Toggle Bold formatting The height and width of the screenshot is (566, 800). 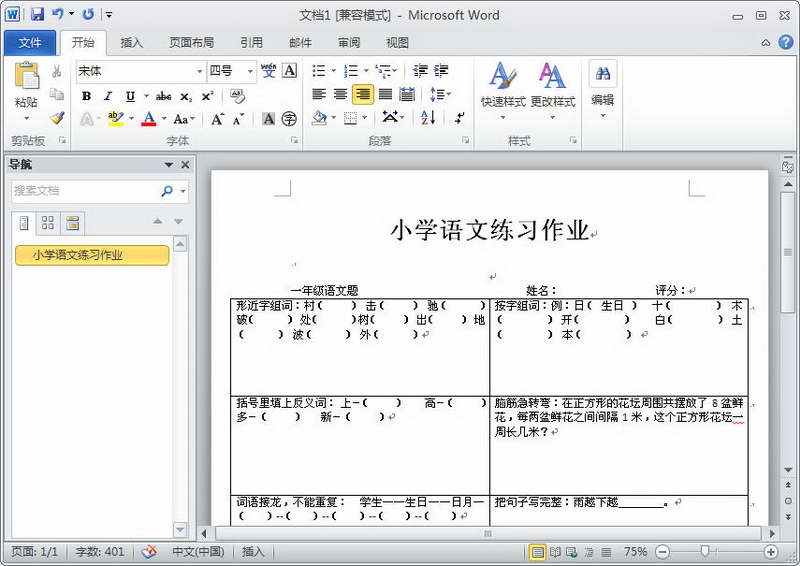click(86, 96)
